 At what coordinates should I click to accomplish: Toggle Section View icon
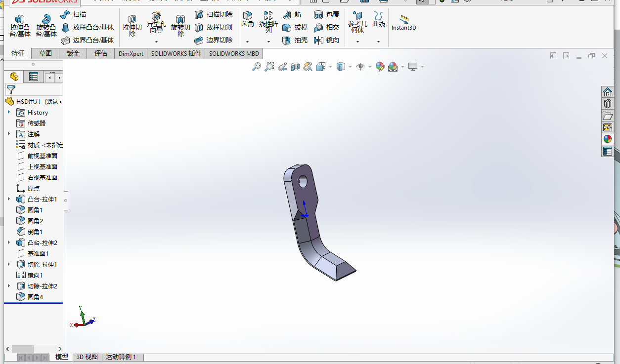(x=295, y=67)
